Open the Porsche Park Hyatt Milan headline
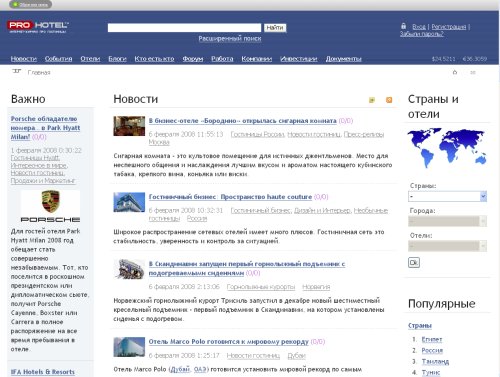The width and height of the screenshot is (500, 377). tap(45, 128)
